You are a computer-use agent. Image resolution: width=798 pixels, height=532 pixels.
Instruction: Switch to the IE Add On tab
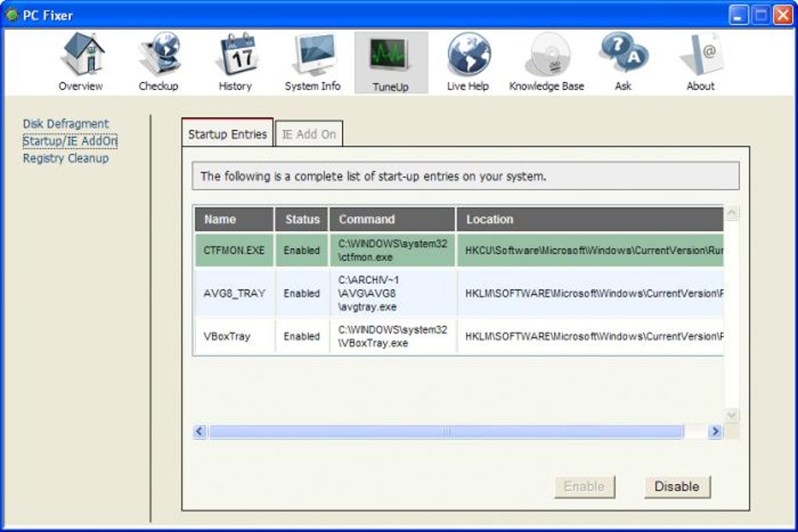coord(309,135)
